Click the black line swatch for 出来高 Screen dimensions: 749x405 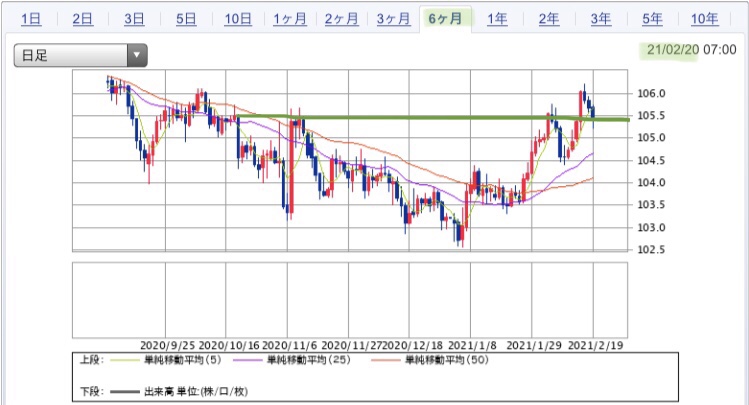pos(126,392)
